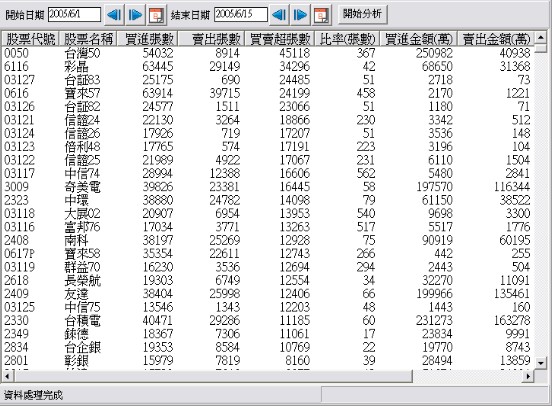Focus the 開始日期 date input field

[x=74, y=14]
